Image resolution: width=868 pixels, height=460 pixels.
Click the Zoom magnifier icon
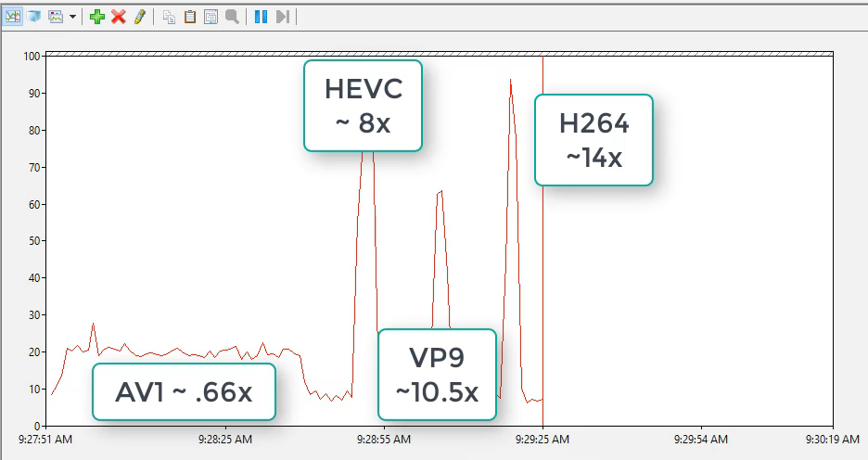232,17
